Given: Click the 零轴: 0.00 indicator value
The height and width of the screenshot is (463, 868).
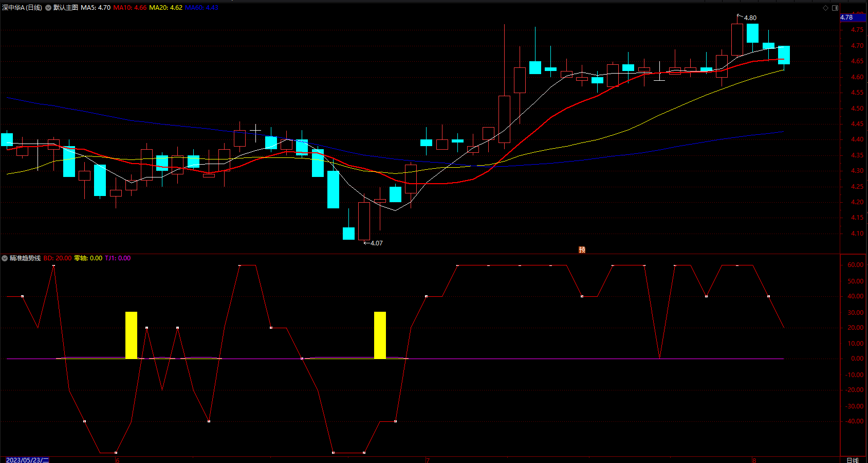Looking at the screenshot, I should 88,258.
